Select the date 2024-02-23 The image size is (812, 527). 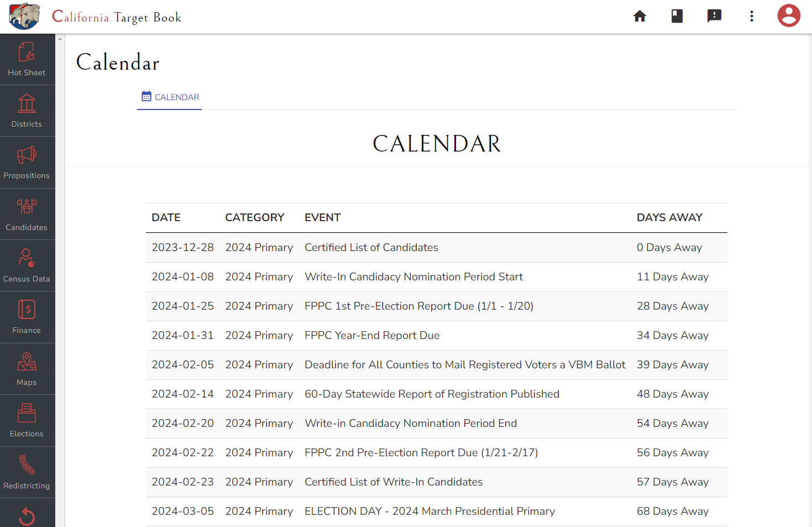183,482
